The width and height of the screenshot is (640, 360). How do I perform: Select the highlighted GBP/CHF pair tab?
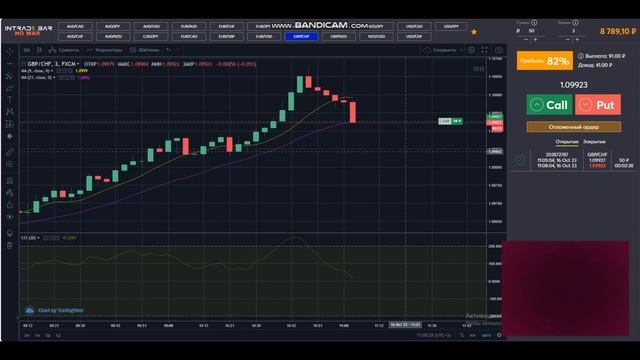(x=301, y=36)
